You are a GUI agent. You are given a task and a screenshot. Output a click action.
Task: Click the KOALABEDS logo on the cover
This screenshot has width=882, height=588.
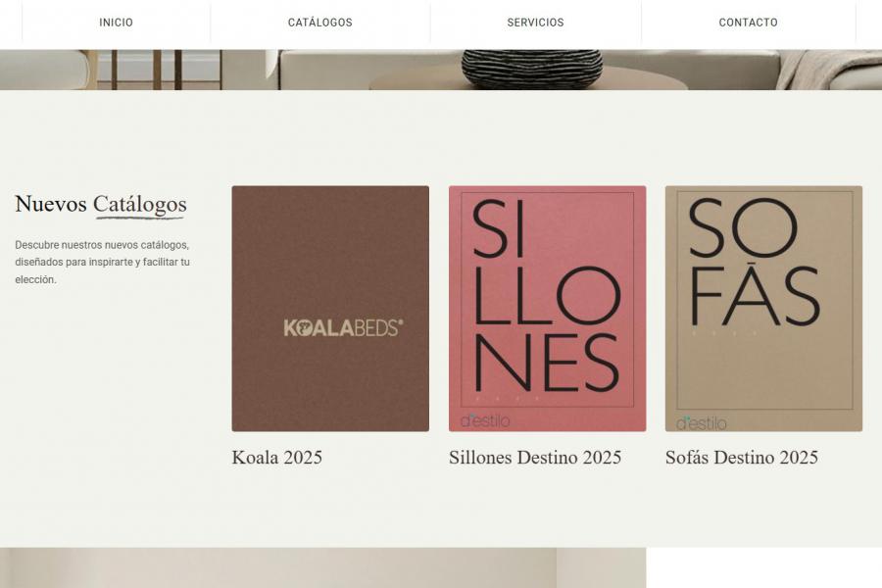click(343, 328)
